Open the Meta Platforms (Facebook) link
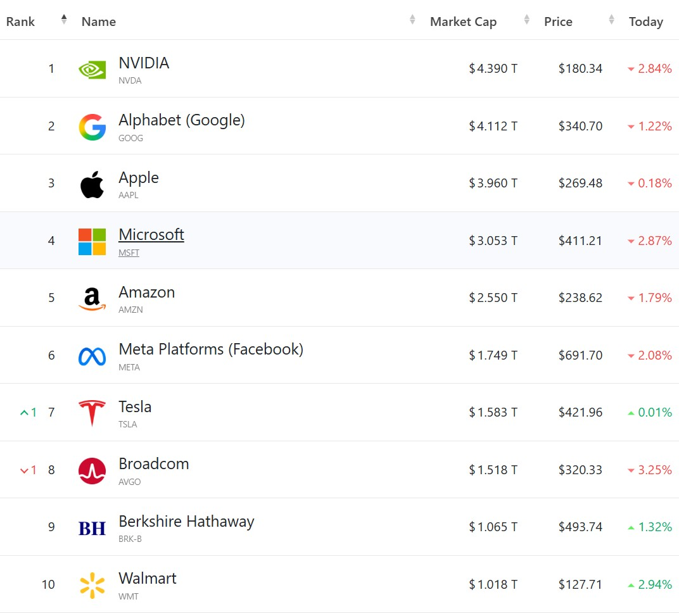The height and width of the screenshot is (616, 679). click(211, 349)
